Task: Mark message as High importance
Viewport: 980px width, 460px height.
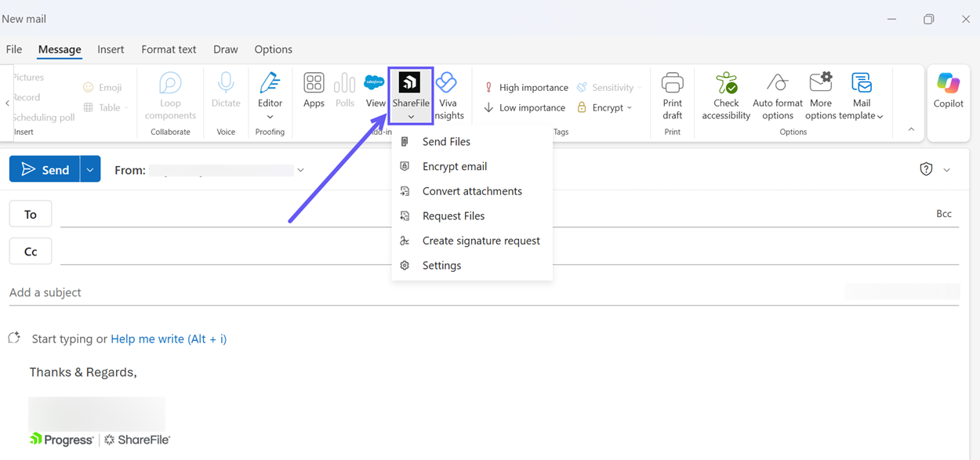Action: [526, 87]
